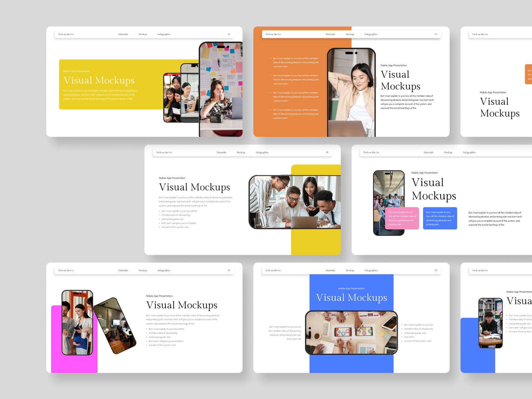Select the tilted phone showing an office interior
The width and height of the screenshot is (532, 399).
click(x=115, y=325)
